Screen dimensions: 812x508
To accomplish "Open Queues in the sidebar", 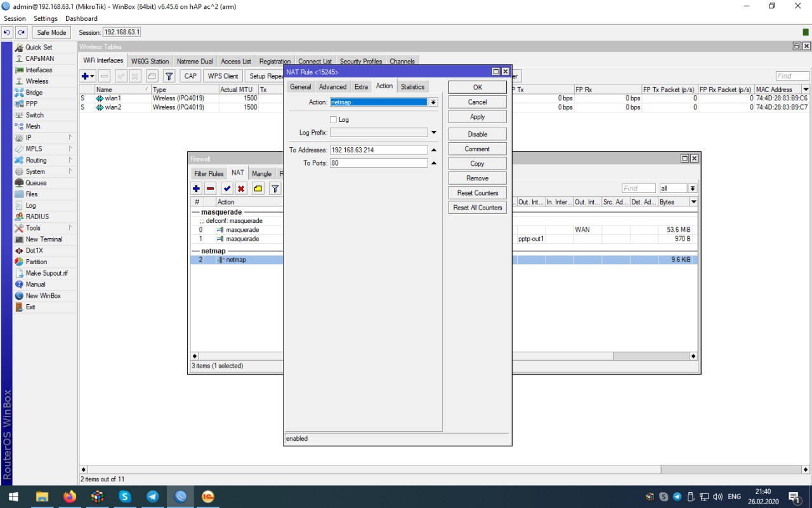I will (36, 183).
